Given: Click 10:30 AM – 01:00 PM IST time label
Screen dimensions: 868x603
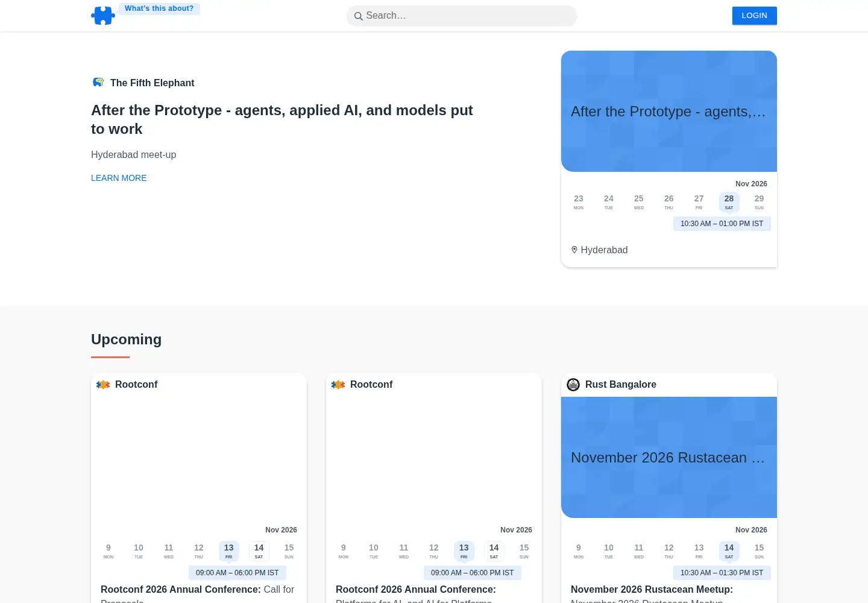Looking at the screenshot, I should pyautogui.click(x=722, y=224).
